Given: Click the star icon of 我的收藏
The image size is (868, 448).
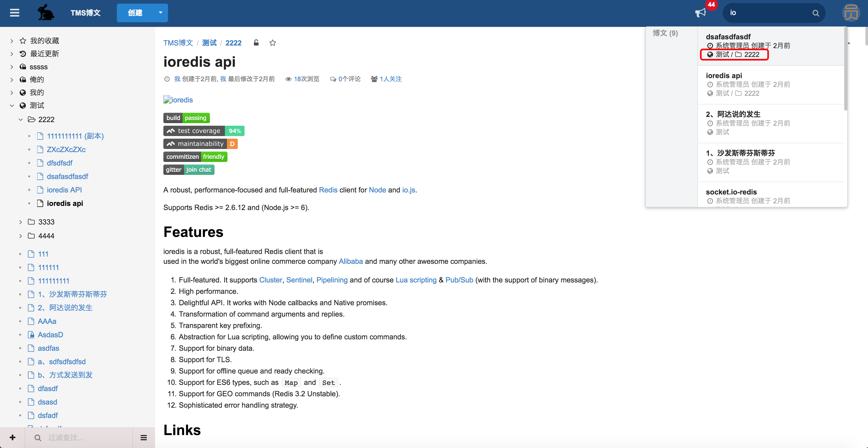Looking at the screenshot, I should coord(22,40).
